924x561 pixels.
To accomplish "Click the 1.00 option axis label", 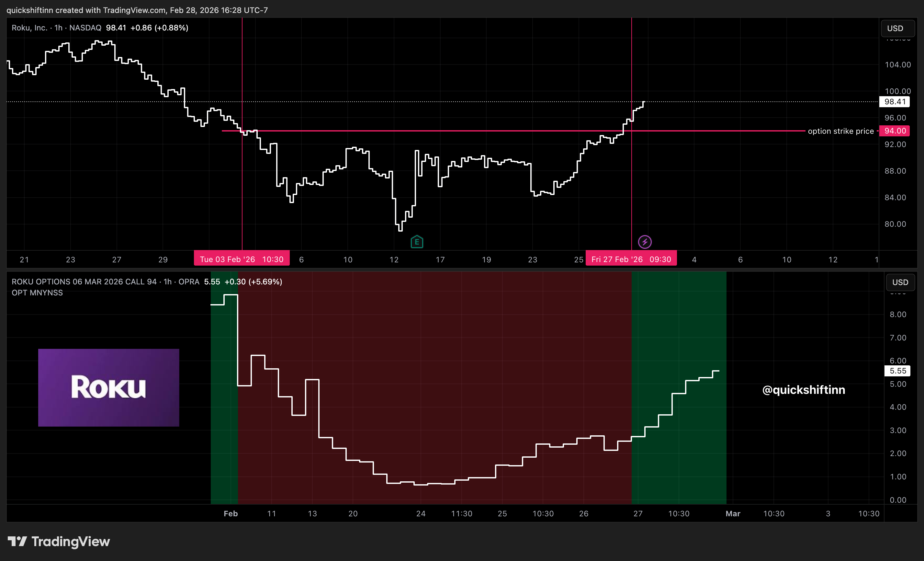I will coord(898,476).
